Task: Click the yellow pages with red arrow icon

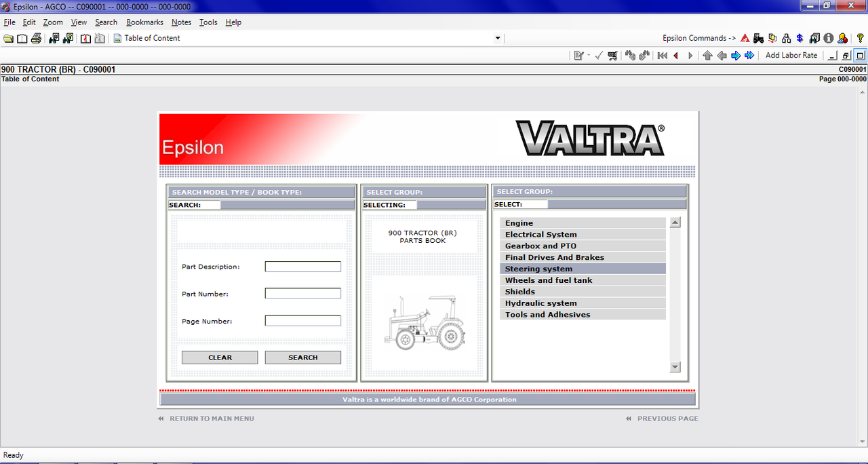Action: [772, 38]
